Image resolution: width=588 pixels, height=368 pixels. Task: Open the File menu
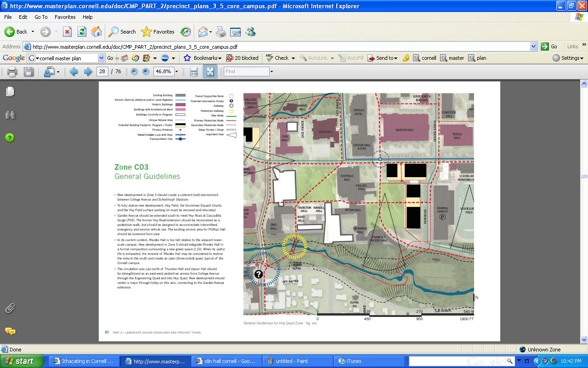pyautogui.click(x=8, y=17)
